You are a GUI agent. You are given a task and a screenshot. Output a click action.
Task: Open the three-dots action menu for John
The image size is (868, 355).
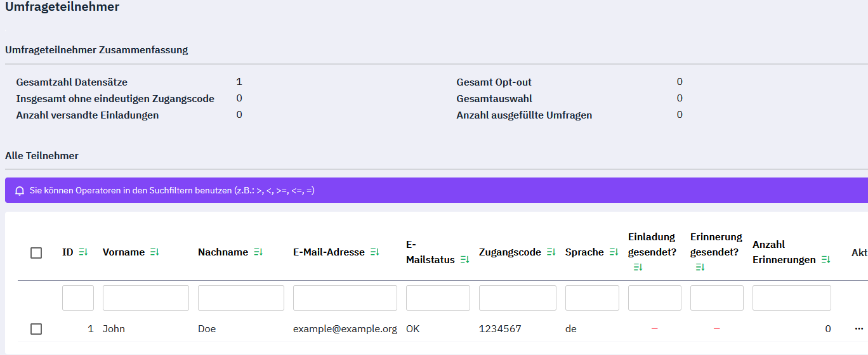(859, 329)
